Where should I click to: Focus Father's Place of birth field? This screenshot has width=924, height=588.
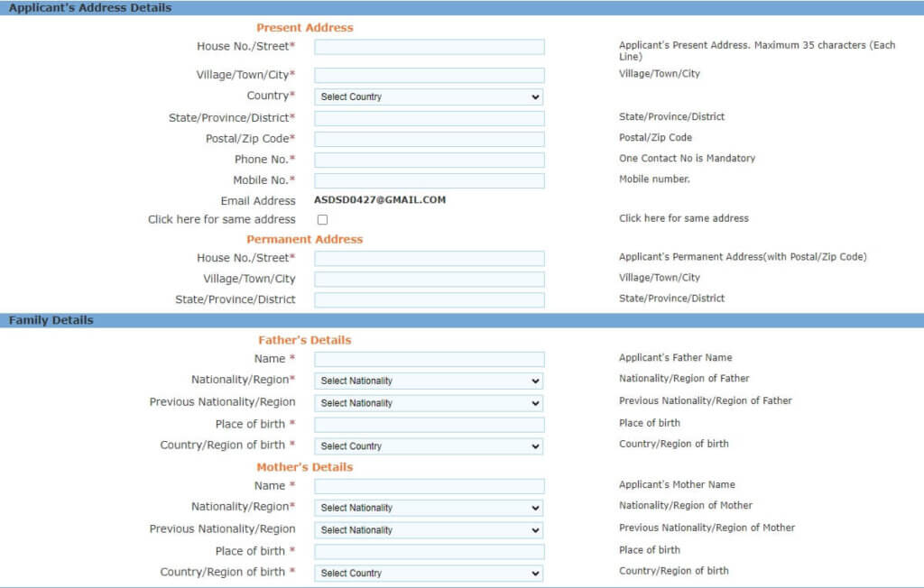click(x=429, y=425)
